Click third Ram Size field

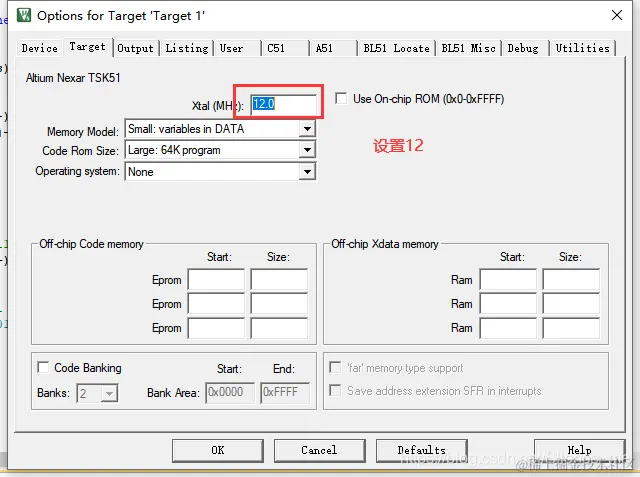[571, 328]
